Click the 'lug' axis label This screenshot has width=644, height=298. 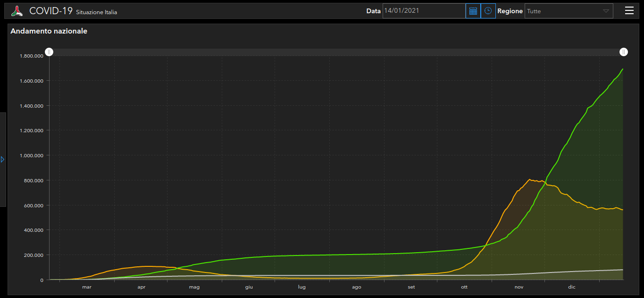point(302,287)
